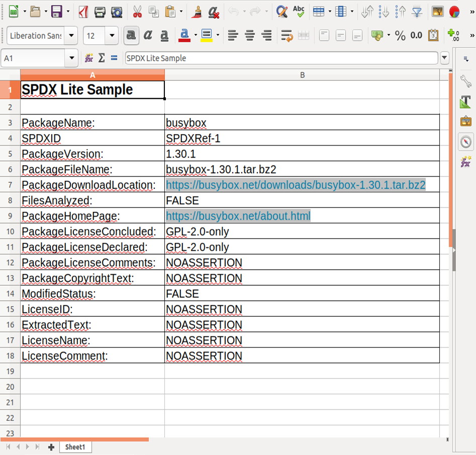Toggle wrap text on selected cell
Image resolution: width=476 pixels, height=455 pixels.
click(287, 36)
